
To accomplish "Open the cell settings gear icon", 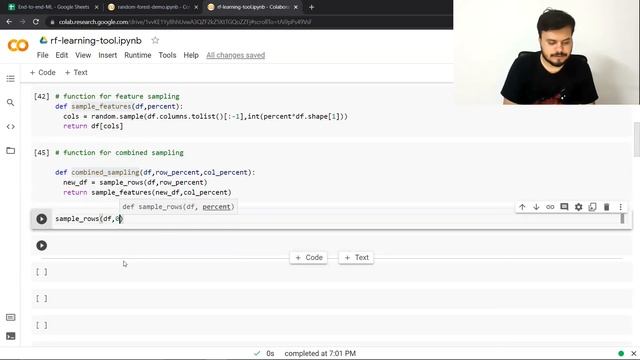I will coord(578,207).
